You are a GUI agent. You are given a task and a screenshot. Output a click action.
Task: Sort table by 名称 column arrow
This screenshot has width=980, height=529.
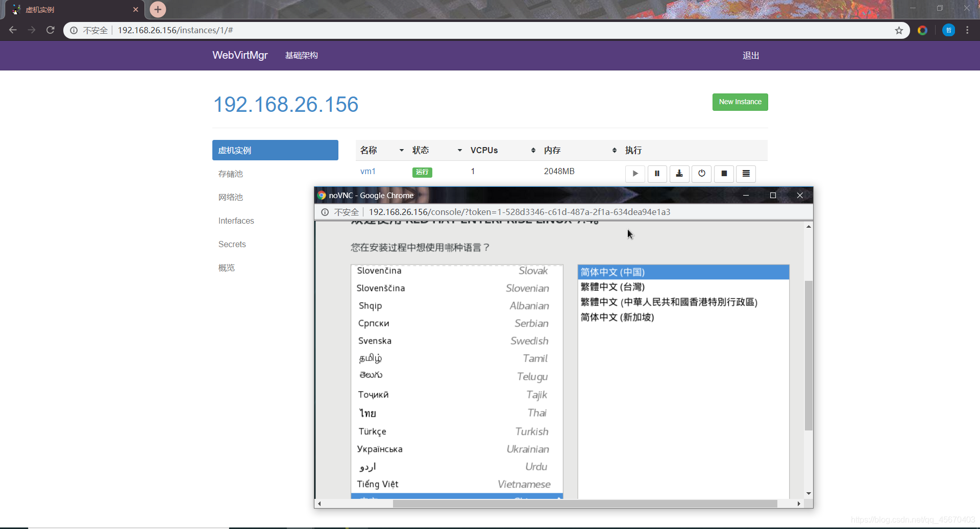point(401,150)
